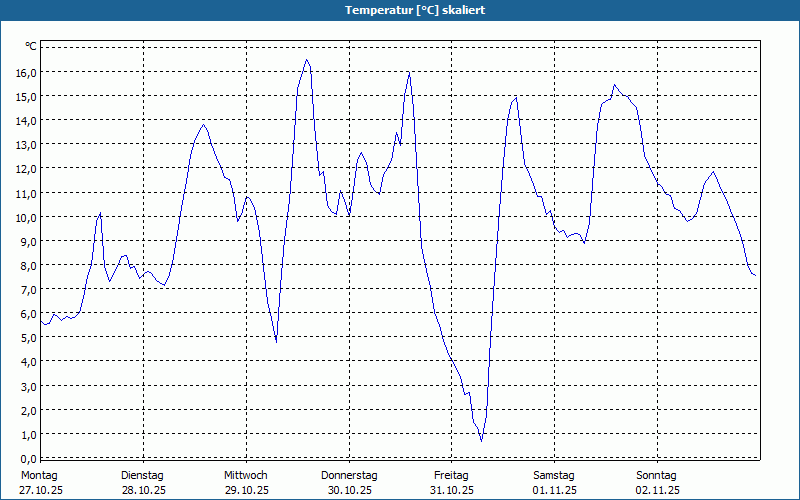Image resolution: width=800 pixels, height=500 pixels.
Task: Click the 9,0 y-axis label
Action: click(29, 241)
